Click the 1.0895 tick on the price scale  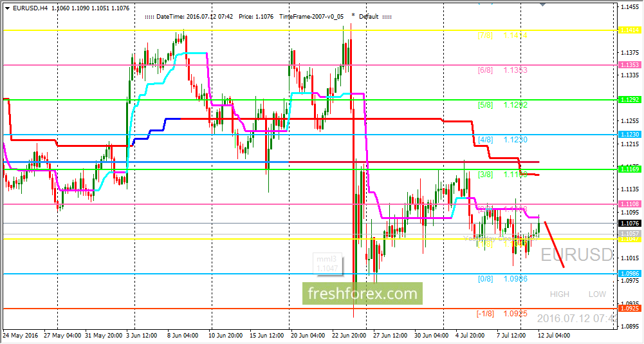tap(630, 327)
